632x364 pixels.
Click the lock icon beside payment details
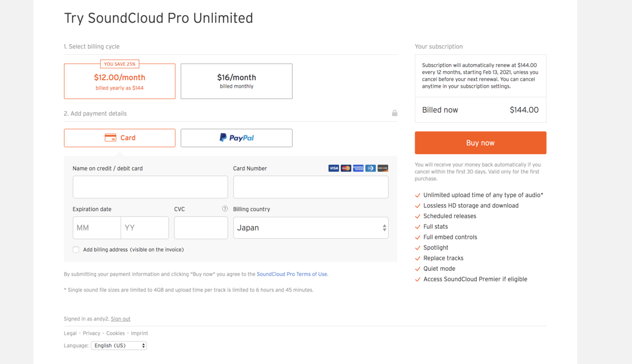tap(394, 113)
